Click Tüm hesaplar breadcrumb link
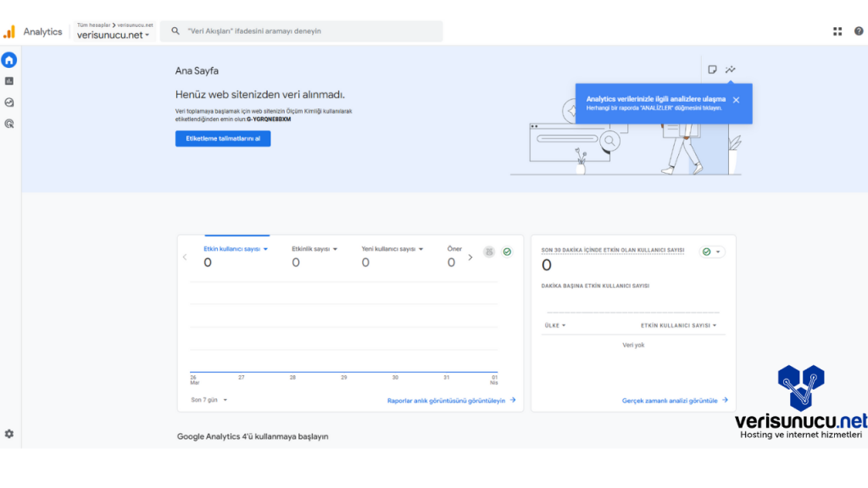 tap(93, 25)
